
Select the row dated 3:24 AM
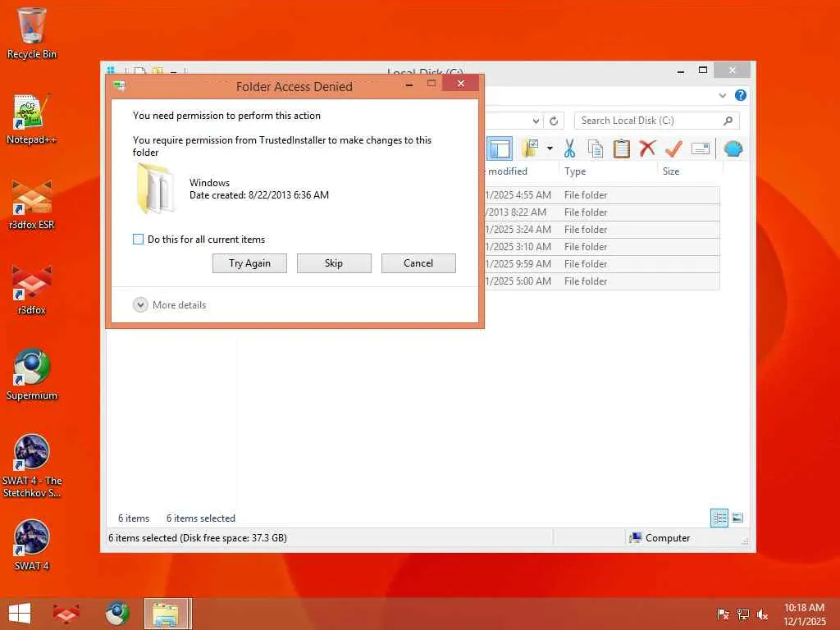[x=602, y=230]
